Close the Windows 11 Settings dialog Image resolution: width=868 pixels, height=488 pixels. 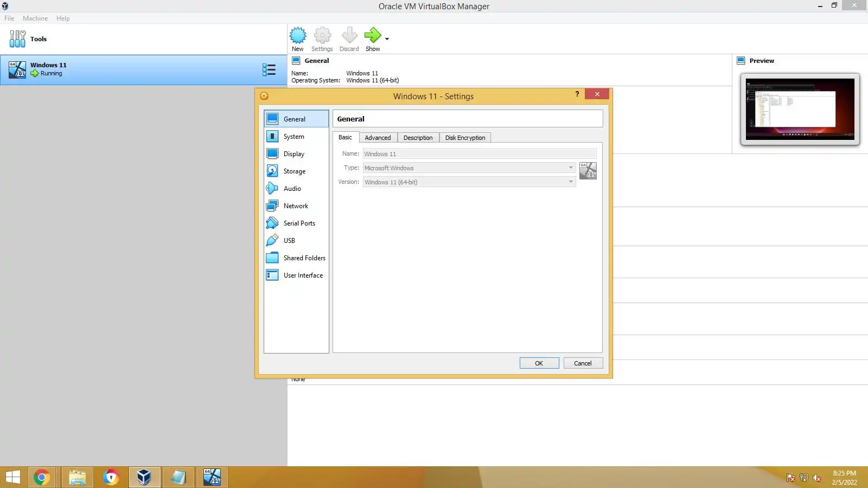pyautogui.click(x=597, y=94)
